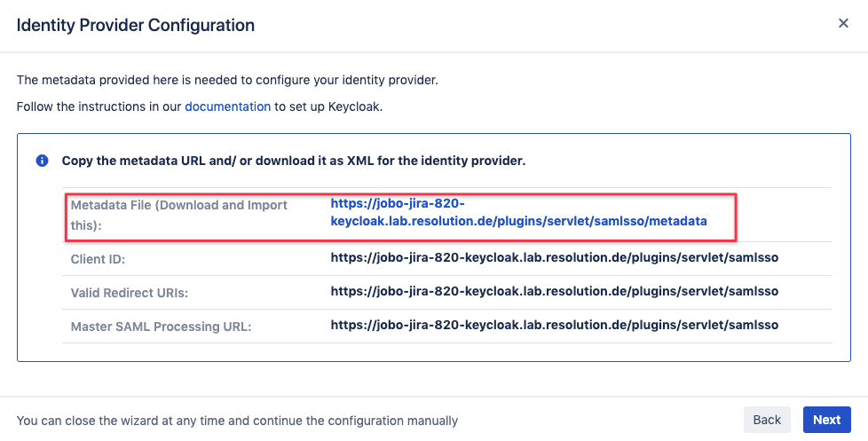Click the close the wizard at any time note

[238, 421]
